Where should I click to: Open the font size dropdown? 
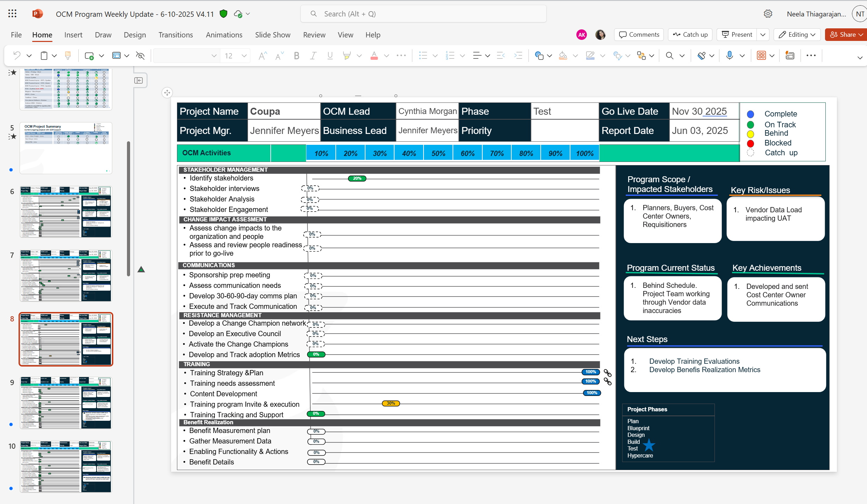(244, 56)
